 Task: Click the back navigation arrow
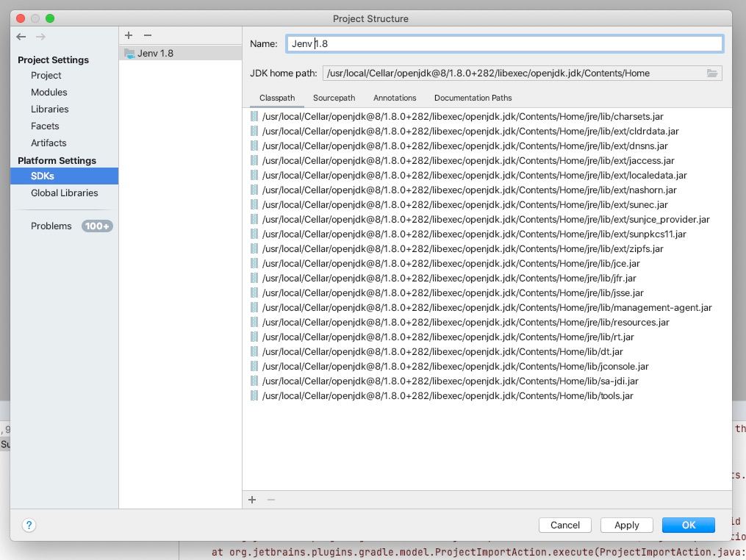(21, 37)
